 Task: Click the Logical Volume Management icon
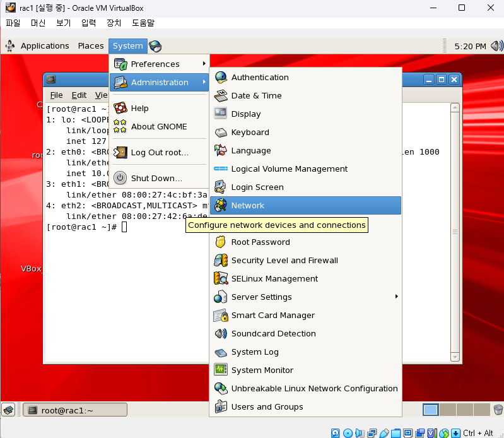click(x=221, y=169)
